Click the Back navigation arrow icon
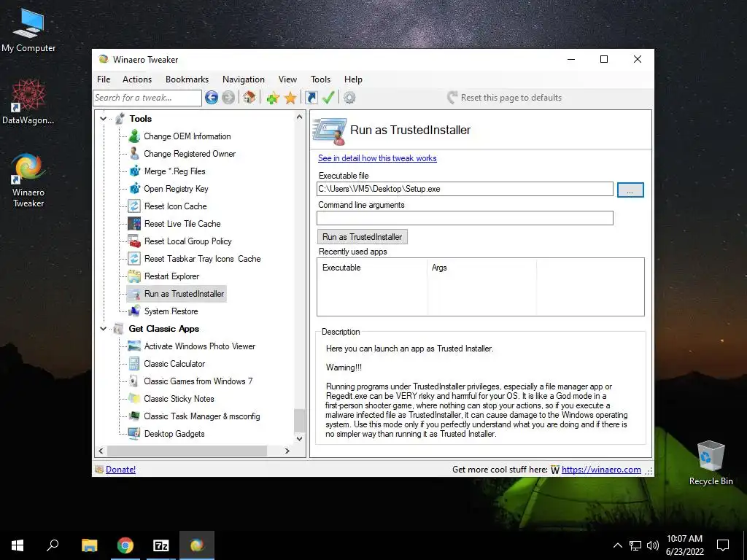The image size is (747, 560). coord(212,98)
